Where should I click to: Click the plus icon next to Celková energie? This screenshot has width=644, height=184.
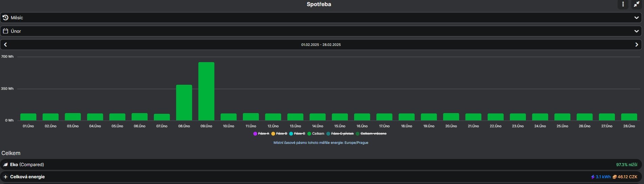(x=5, y=177)
